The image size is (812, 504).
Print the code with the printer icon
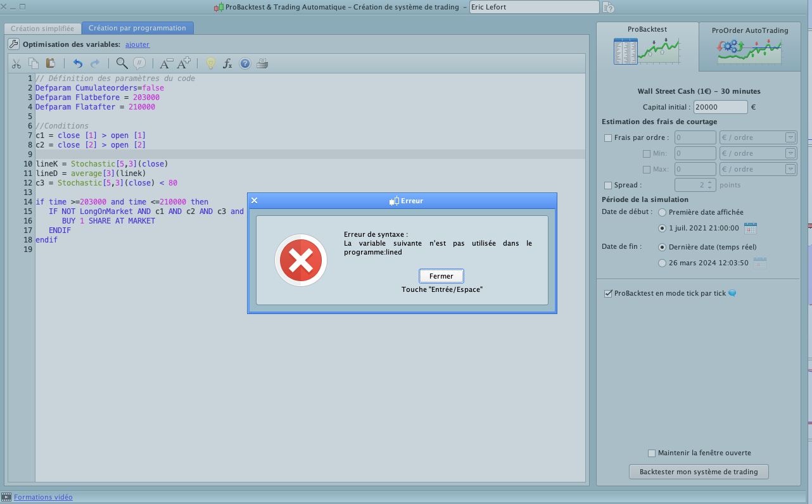[263, 63]
